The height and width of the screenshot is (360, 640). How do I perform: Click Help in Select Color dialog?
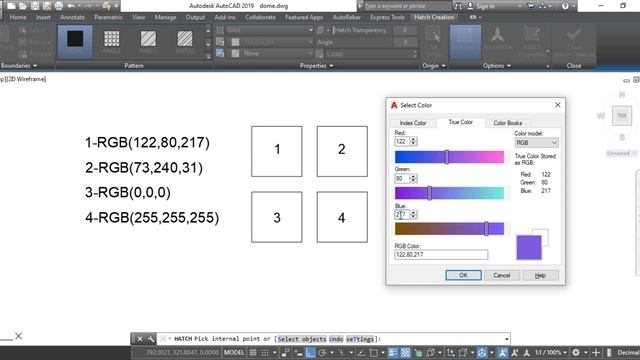[x=540, y=276]
